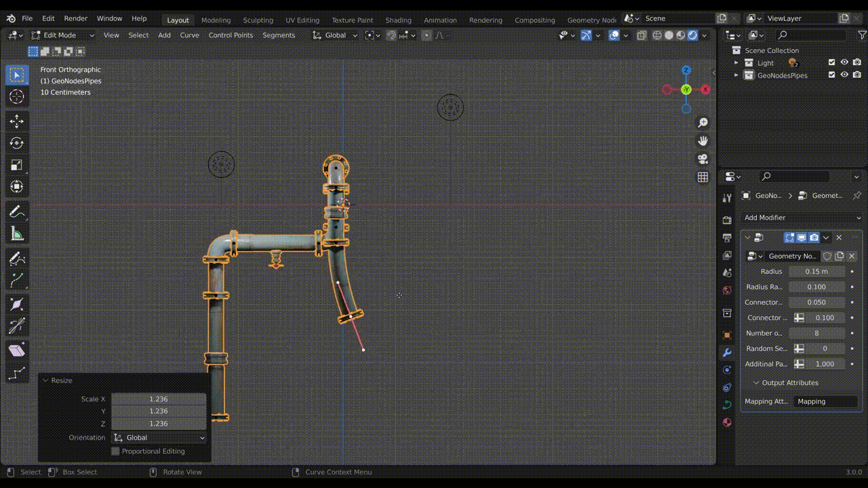Select the Cursor tool

(17, 97)
